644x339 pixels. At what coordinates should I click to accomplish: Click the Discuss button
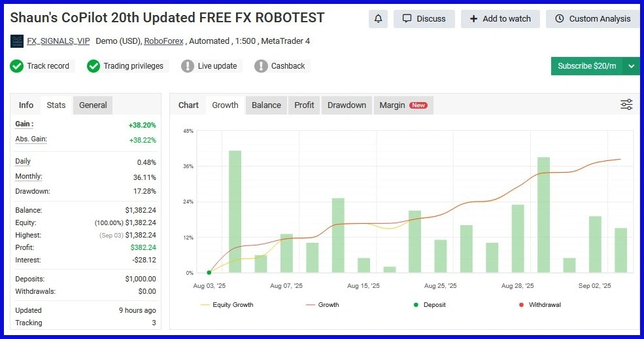[x=424, y=19]
